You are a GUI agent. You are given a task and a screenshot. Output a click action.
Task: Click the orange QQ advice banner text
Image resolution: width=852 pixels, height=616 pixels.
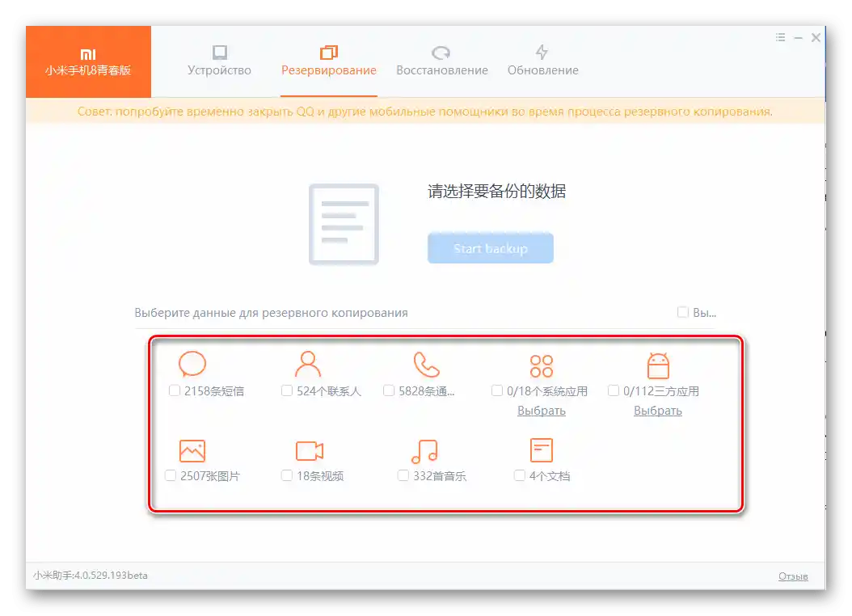pyautogui.click(x=425, y=112)
